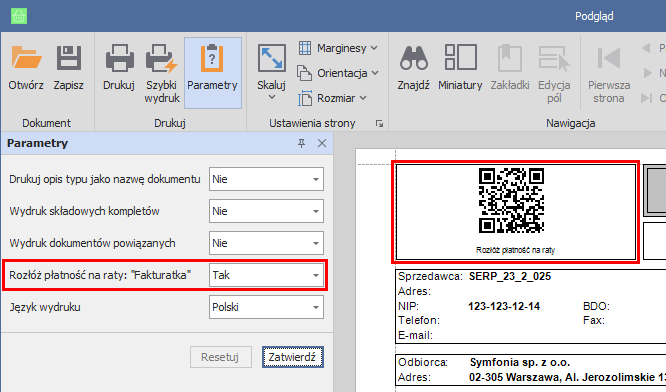Print using the Drukuj icon
This screenshot has height=392, width=666.
click(x=119, y=68)
